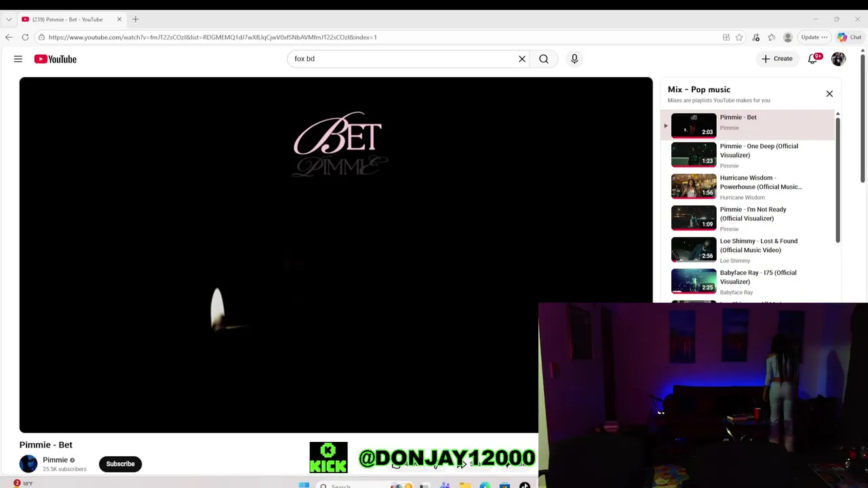The image size is (868, 488).
Task: Select 'Pimmie - One Deep (Official Visualizer)' title
Action: point(759,150)
